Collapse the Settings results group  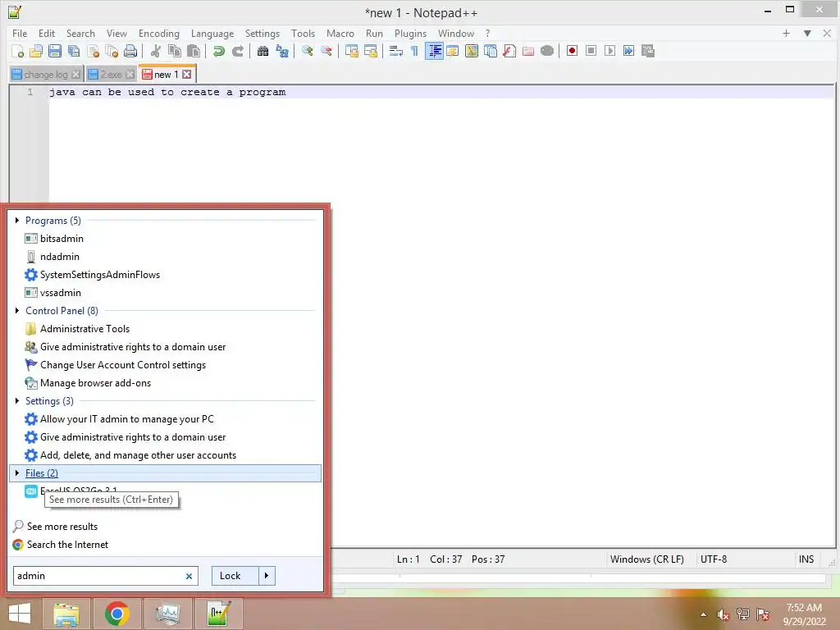coord(17,400)
